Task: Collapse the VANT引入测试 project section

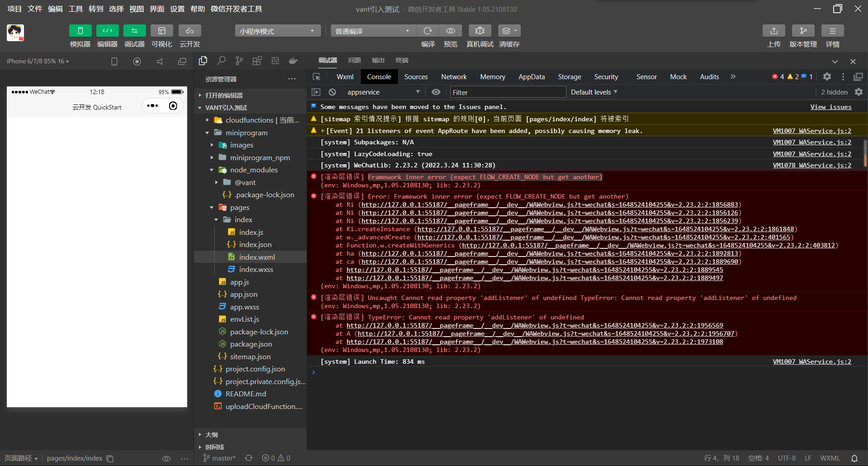Action: coord(250,108)
